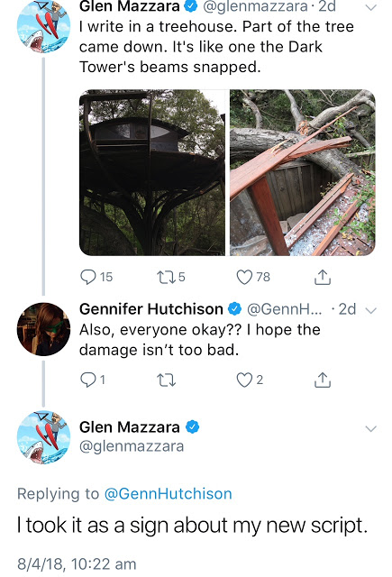Viewport: 392px width, 577px height.
Task: Open the @GennHutchison mention link
Action: (x=168, y=494)
